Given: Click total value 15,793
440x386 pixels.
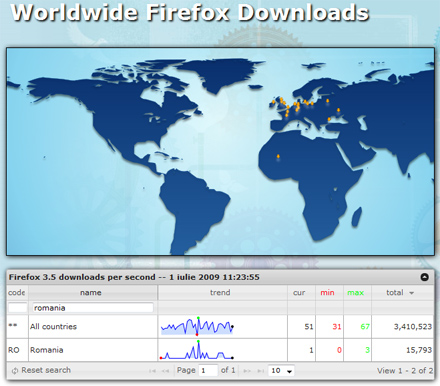Looking at the screenshot, I should pyautogui.click(x=419, y=350).
